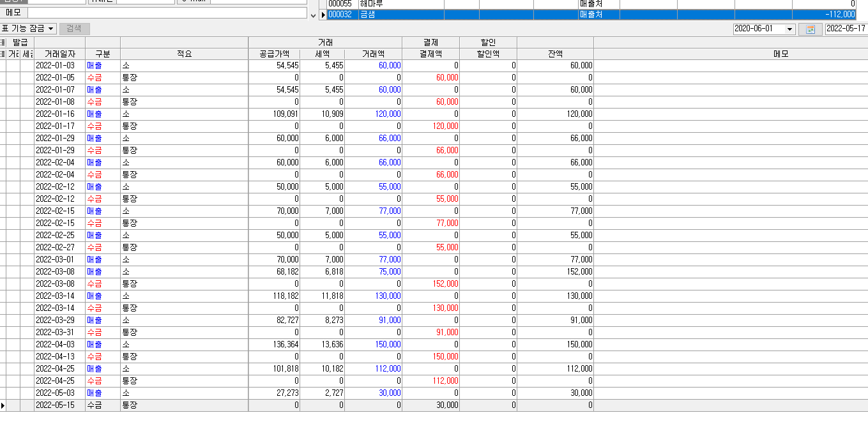Click the 할인액 column header
The image size is (868, 422).
point(488,54)
